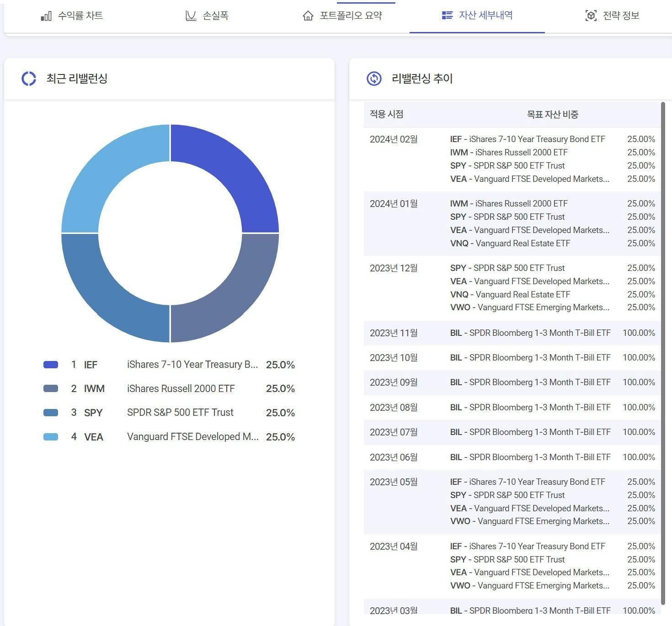Click the drawdown graph icon beside 손실폭

click(191, 16)
